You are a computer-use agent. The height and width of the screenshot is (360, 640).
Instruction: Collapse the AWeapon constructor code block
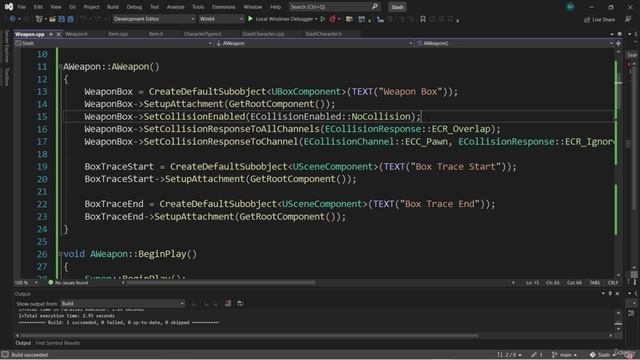(60, 67)
